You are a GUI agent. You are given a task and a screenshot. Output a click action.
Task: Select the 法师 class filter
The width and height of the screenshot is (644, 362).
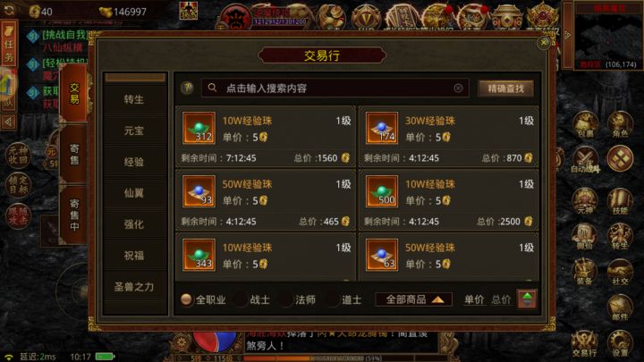point(298,299)
